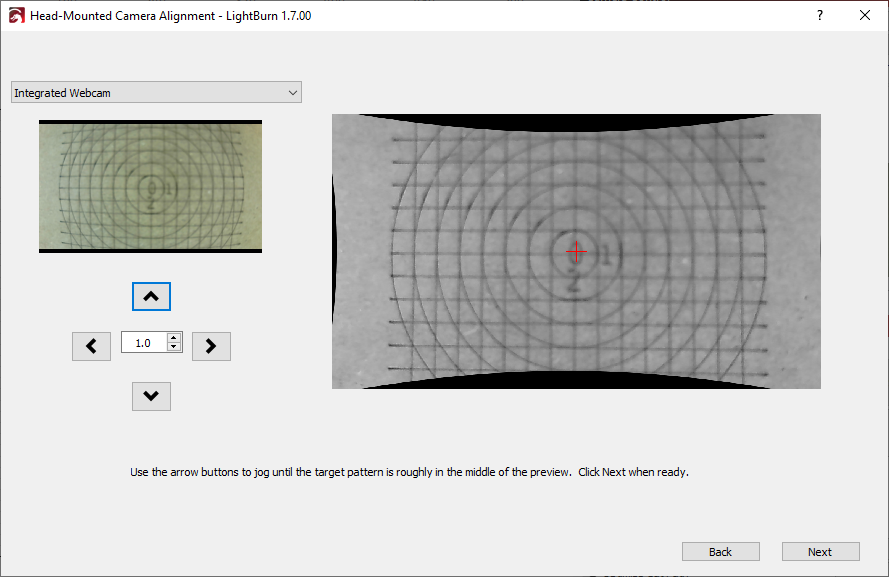Close the Camera Alignment dialog window
889x577 pixels.
point(865,16)
